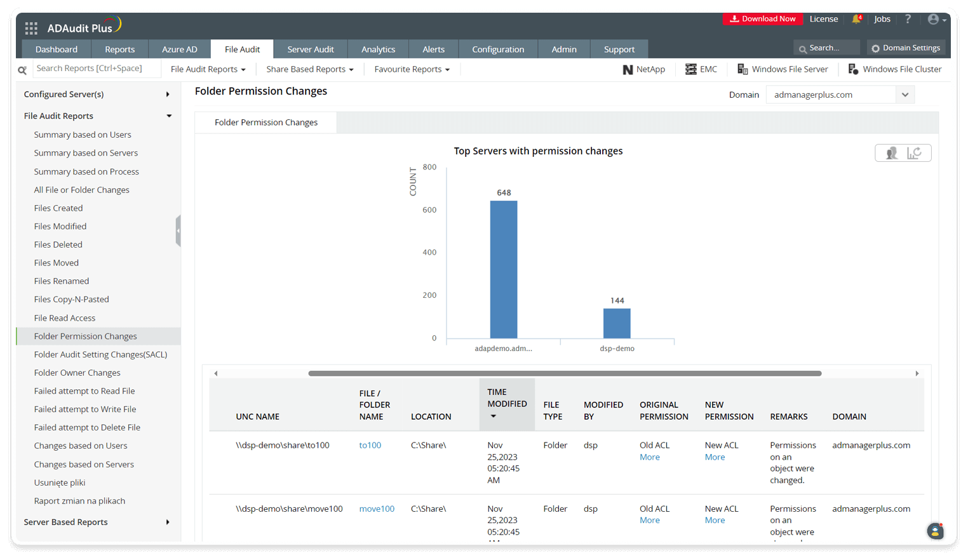Open the Server Audit tab
The image size is (968, 560).
click(x=311, y=49)
